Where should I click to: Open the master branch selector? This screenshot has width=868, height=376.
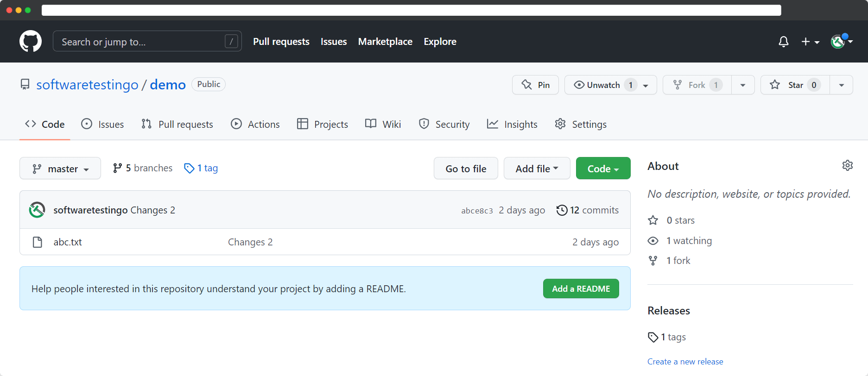click(x=60, y=169)
